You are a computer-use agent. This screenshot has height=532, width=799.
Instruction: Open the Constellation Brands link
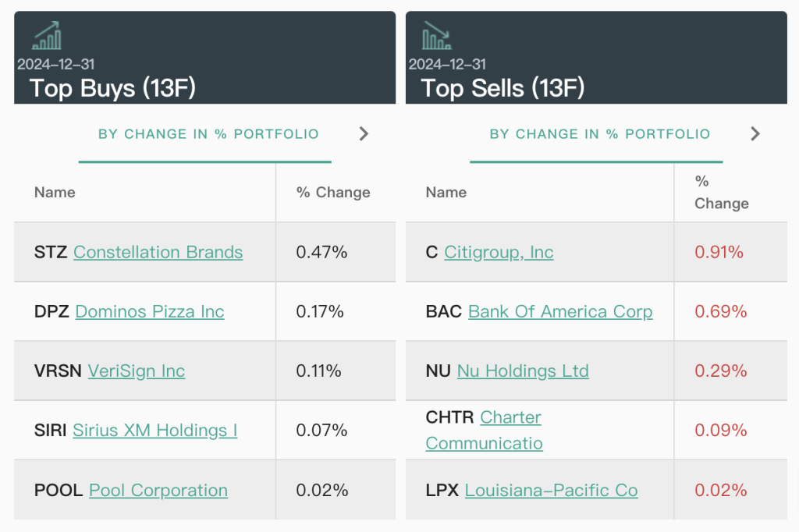(x=158, y=252)
